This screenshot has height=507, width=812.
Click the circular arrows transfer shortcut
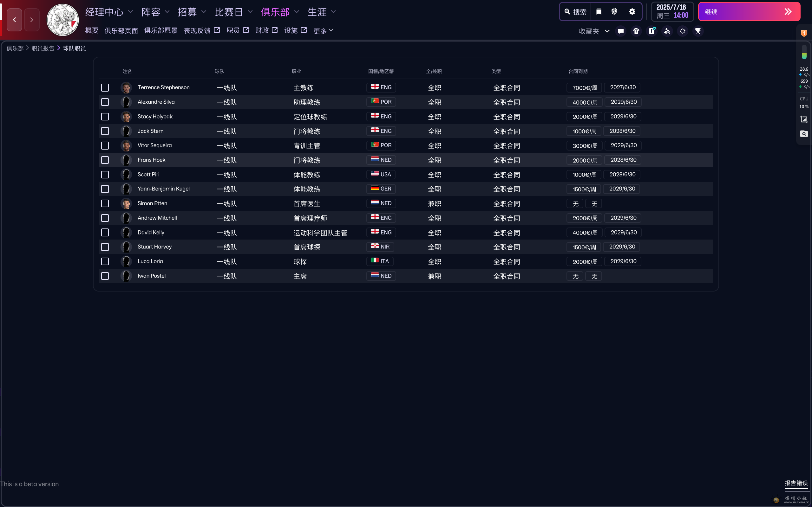[x=683, y=31]
